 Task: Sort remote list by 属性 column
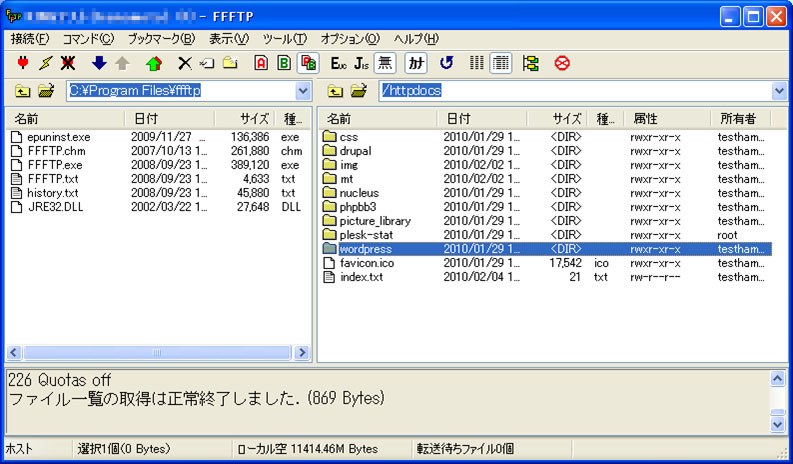(x=667, y=119)
